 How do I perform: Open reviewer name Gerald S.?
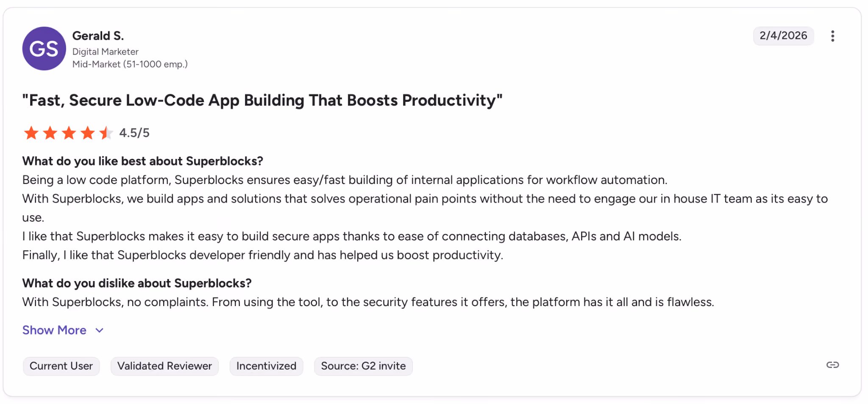[x=98, y=36]
